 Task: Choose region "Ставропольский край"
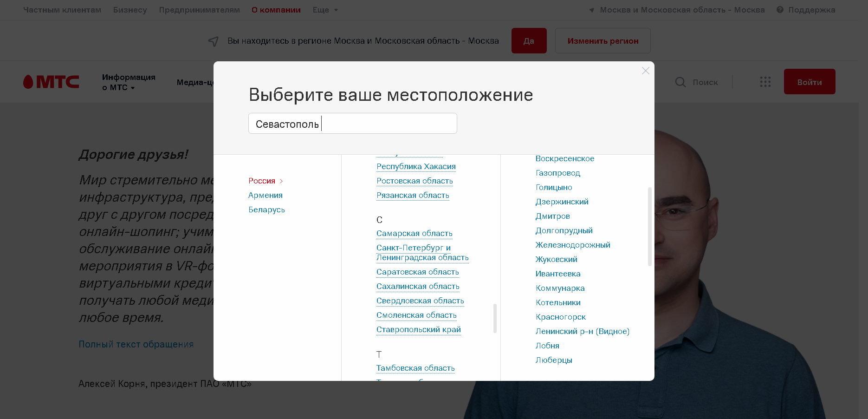418,329
